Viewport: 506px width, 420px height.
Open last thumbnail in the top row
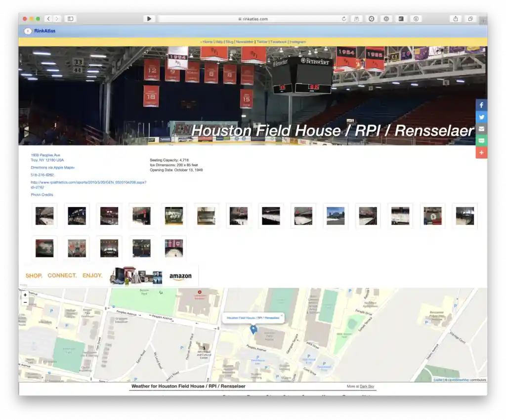(465, 216)
